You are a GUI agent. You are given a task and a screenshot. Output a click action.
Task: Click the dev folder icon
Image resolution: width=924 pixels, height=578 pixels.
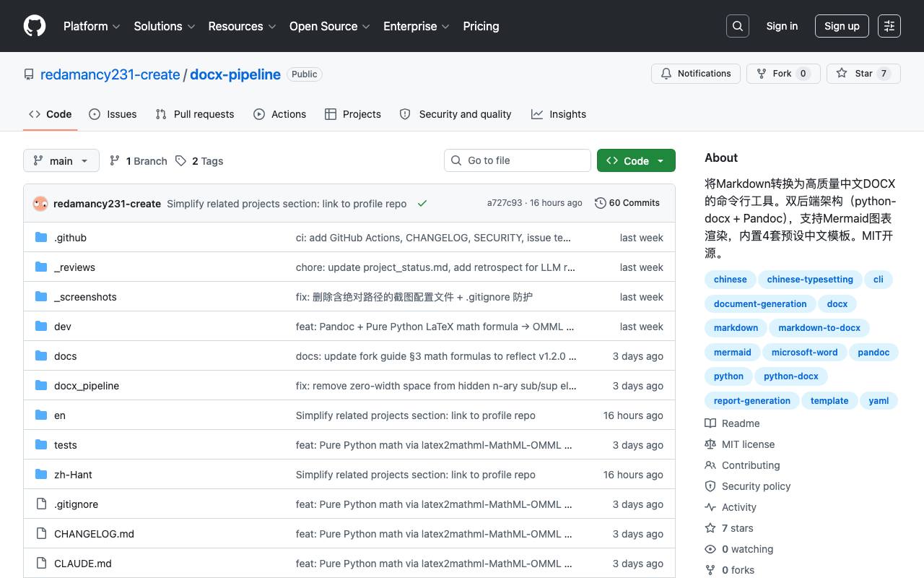tap(41, 327)
